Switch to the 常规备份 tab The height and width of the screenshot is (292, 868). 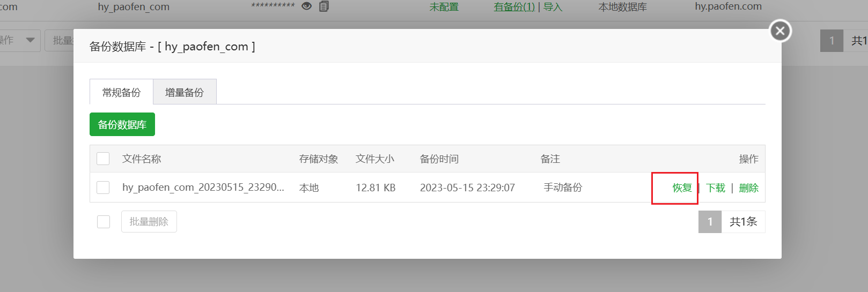coord(121,92)
